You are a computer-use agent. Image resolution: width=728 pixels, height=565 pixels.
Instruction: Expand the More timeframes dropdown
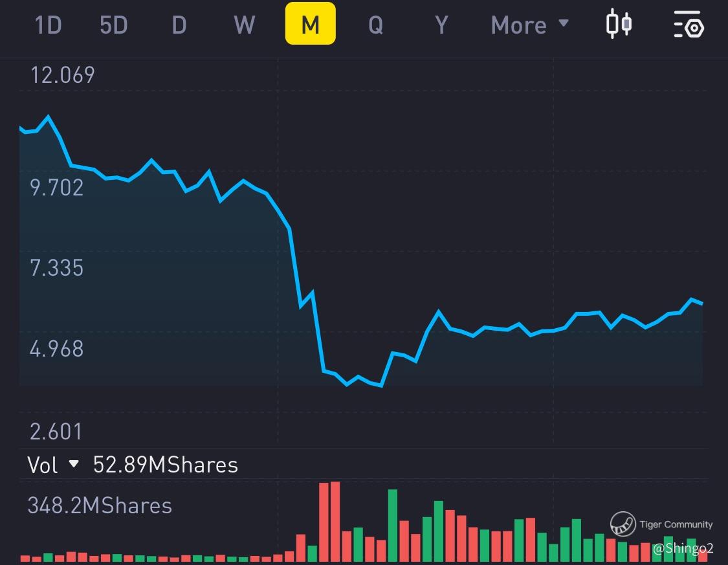point(529,25)
